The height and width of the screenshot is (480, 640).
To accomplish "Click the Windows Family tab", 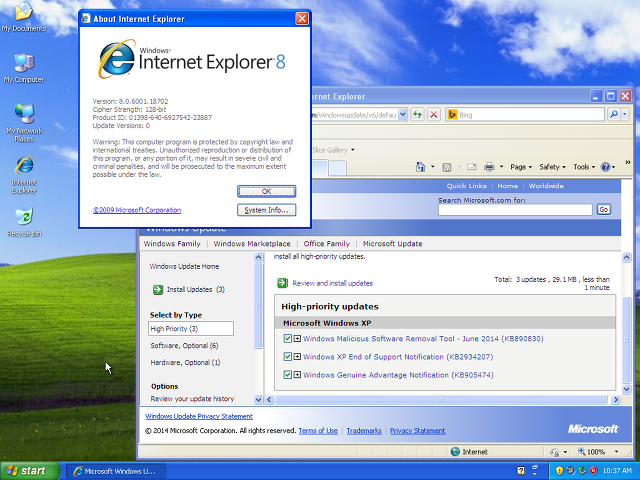I will point(172,244).
